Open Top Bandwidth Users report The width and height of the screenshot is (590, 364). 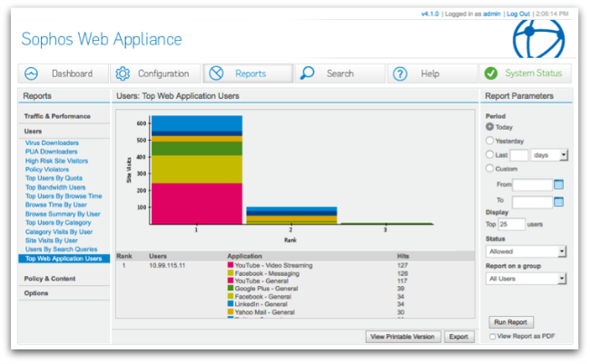pos(55,187)
